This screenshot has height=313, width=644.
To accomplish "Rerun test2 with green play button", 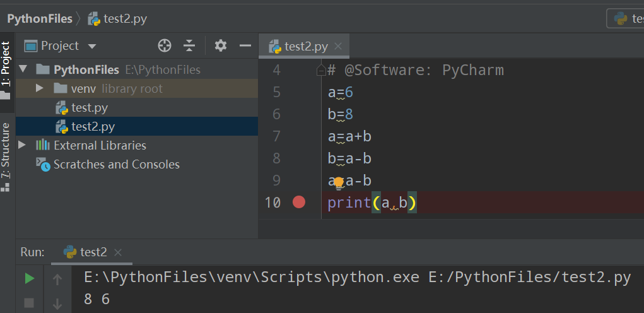I will (x=29, y=279).
